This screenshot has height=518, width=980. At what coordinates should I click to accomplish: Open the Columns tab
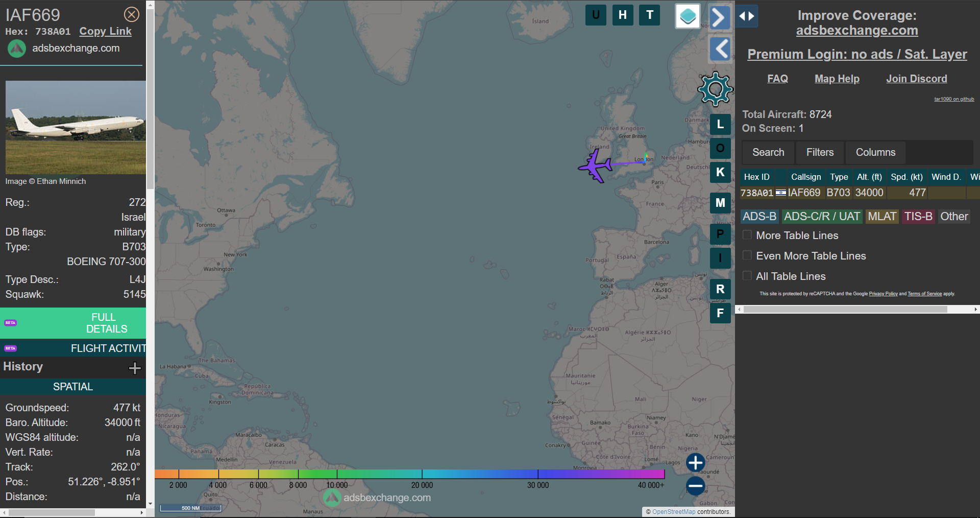(x=875, y=152)
